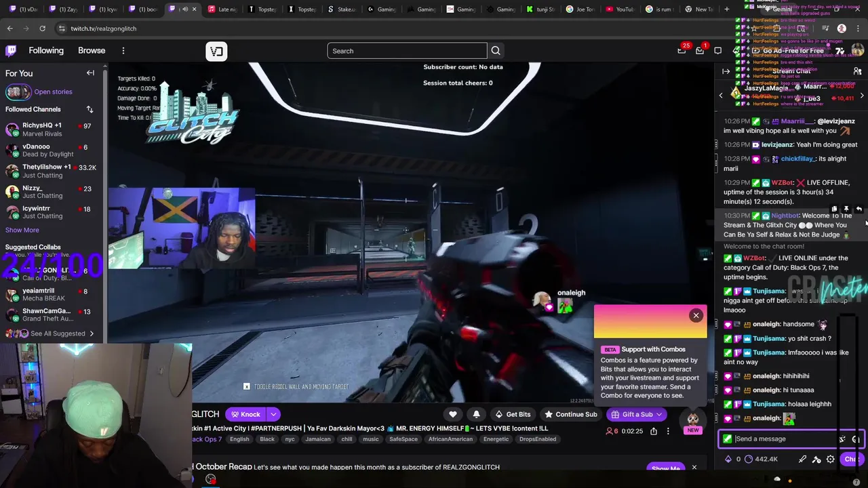The height and width of the screenshot is (488, 868).
Task: Close the Support with Combos popup
Action: (696, 315)
